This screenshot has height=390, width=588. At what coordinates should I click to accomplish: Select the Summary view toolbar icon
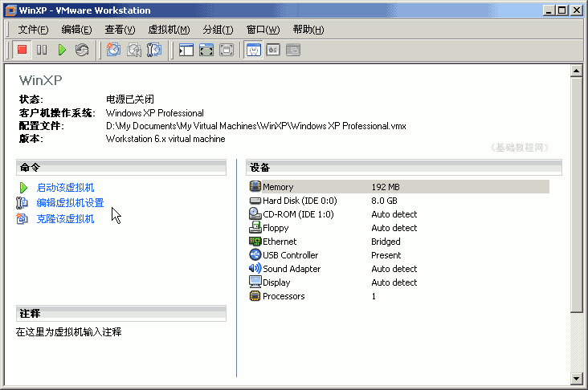tap(254, 50)
